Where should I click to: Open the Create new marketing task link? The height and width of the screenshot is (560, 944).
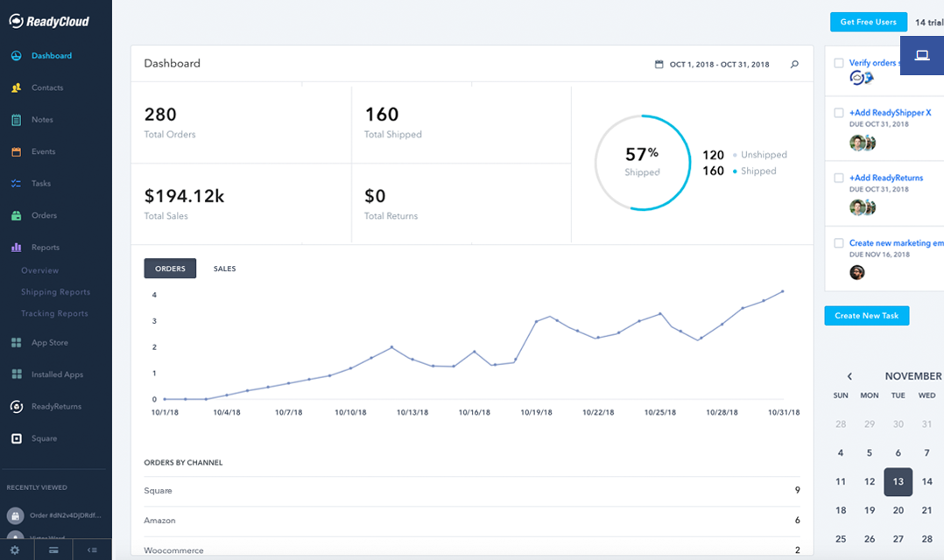[897, 243]
